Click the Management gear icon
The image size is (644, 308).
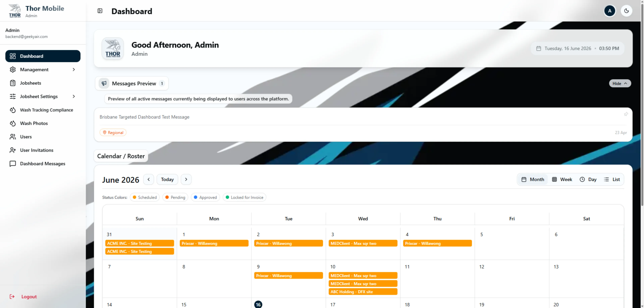pos(13,70)
